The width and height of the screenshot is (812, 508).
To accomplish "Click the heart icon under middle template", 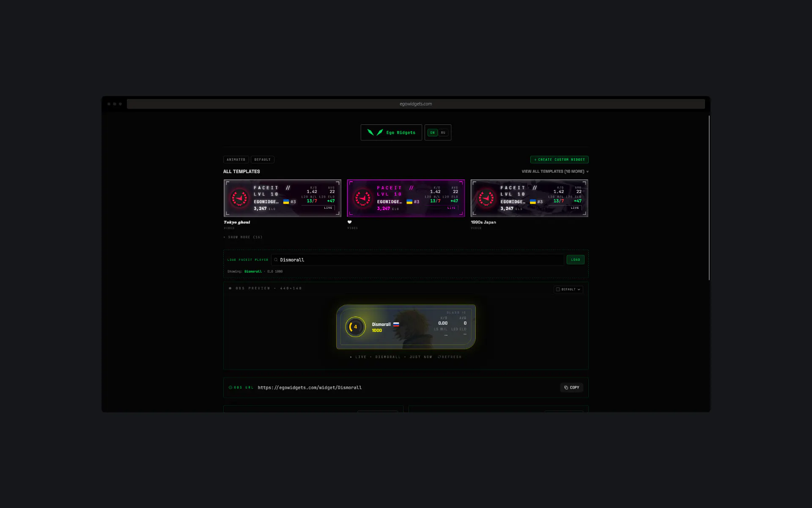I will (349, 222).
